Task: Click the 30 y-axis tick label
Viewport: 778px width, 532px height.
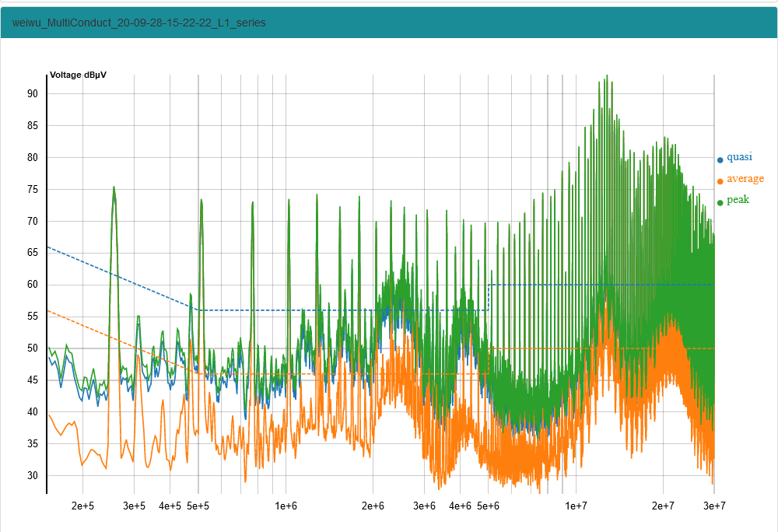Action: pos(33,475)
